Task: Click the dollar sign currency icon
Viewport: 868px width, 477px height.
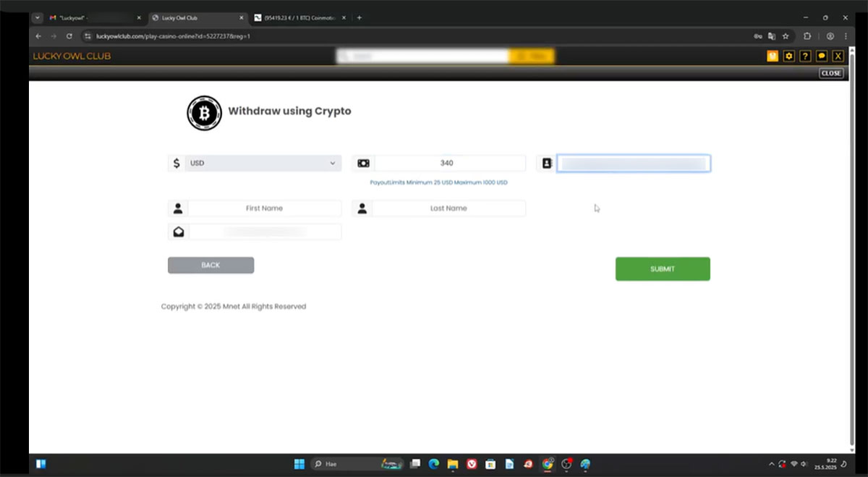Action: 176,164
